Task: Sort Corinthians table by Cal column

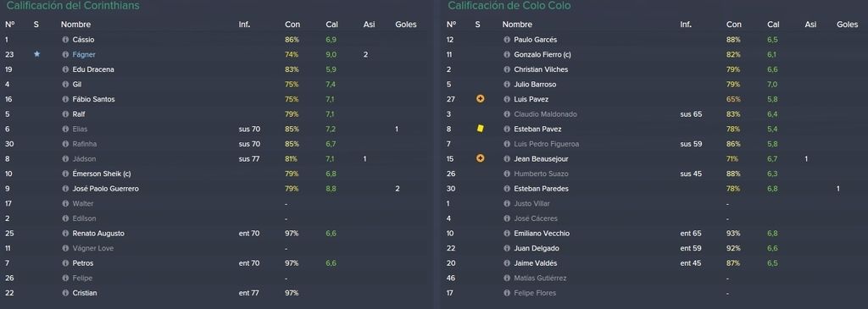Action: 331,25
